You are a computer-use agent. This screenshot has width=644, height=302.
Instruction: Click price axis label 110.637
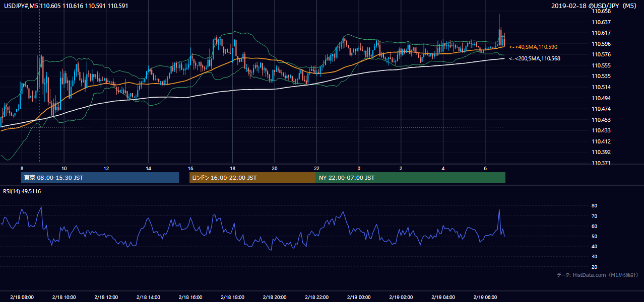[601, 22]
